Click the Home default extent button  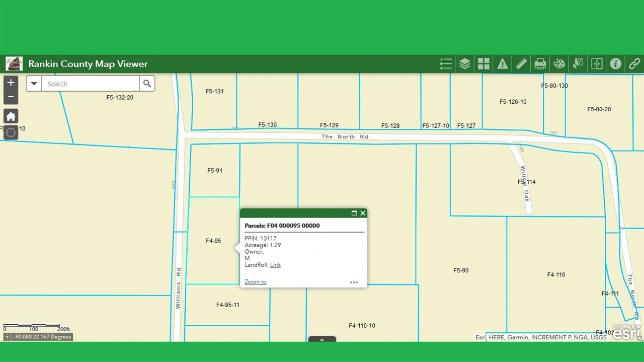click(11, 116)
